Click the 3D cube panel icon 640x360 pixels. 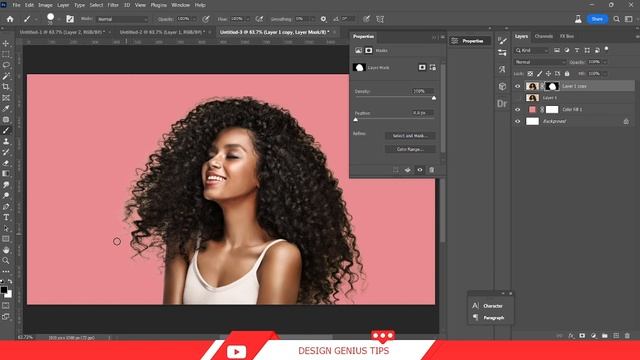pyautogui.click(x=502, y=87)
